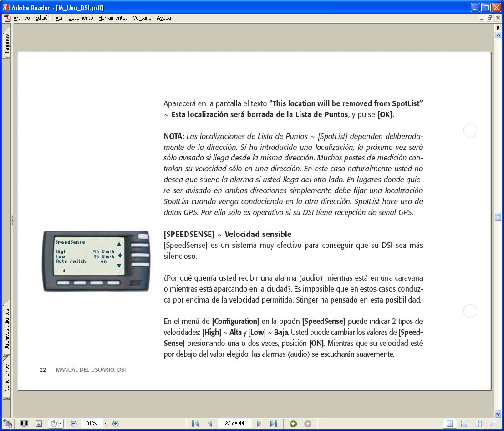Expand the Hand tool options arrow
Screen dimensions: 504x431
tap(61, 424)
